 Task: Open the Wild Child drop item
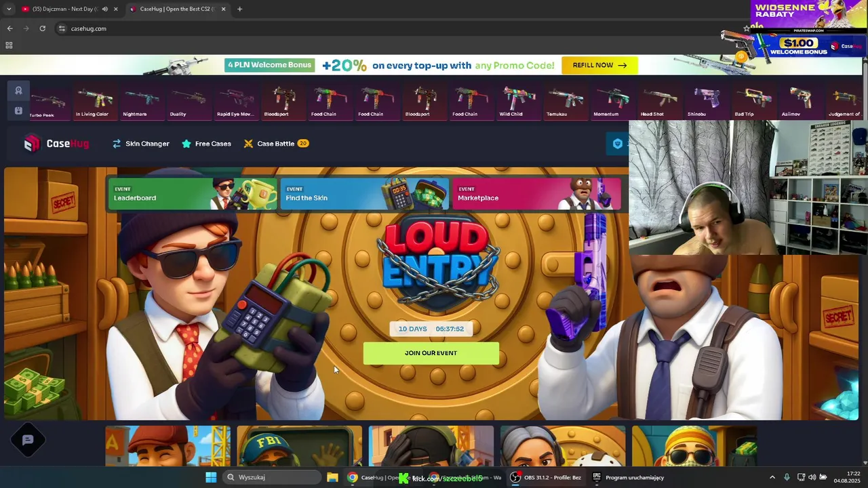tap(518, 102)
